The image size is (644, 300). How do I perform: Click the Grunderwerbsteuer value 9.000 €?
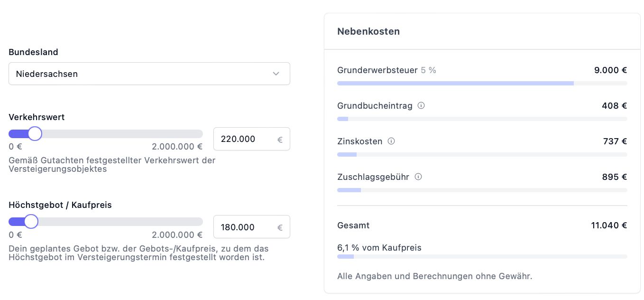pos(610,70)
